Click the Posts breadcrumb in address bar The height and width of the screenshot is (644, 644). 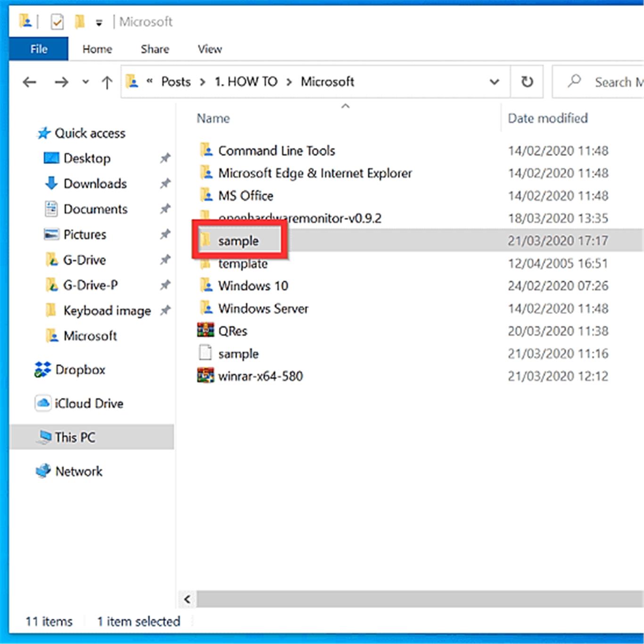coord(176,82)
